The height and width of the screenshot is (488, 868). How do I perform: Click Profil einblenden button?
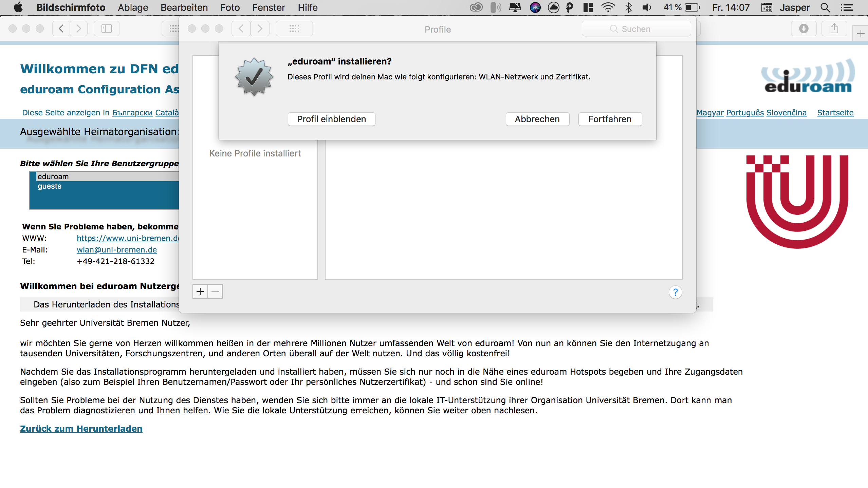[331, 119]
